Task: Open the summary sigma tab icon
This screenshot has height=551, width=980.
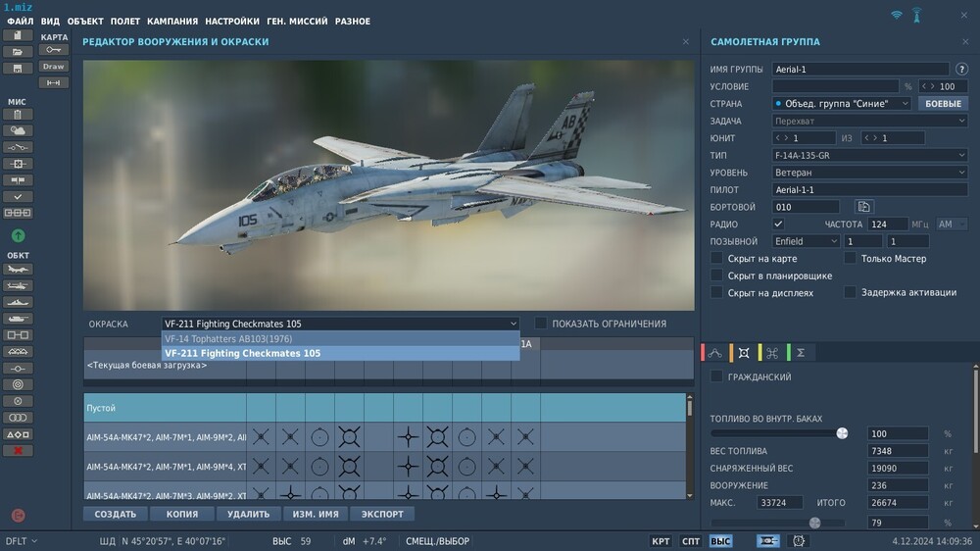Action: (x=800, y=353)
